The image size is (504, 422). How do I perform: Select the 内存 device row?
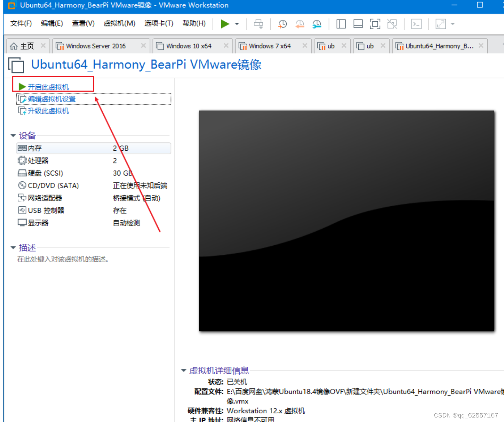pos(94,148)
